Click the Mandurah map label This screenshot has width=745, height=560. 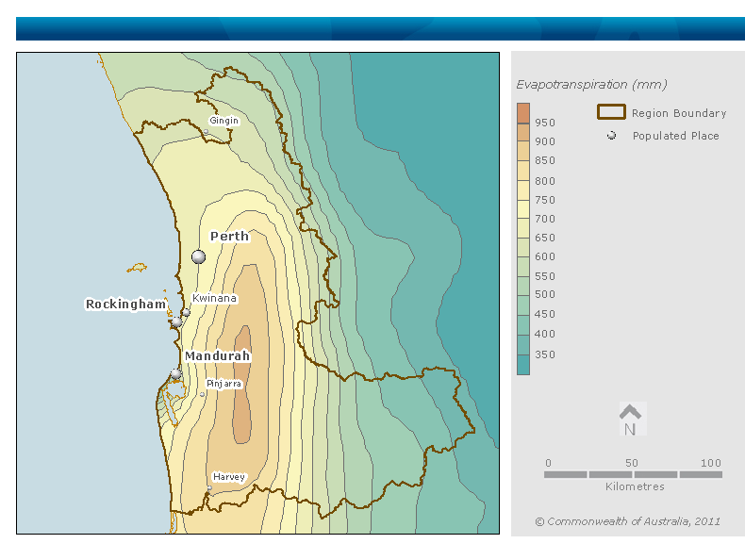218,355
